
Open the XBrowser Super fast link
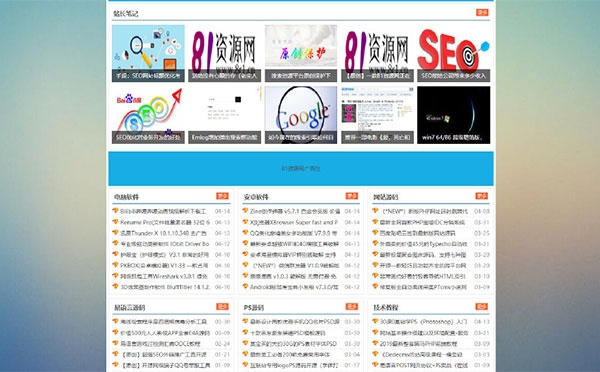(x=294, y=222)
